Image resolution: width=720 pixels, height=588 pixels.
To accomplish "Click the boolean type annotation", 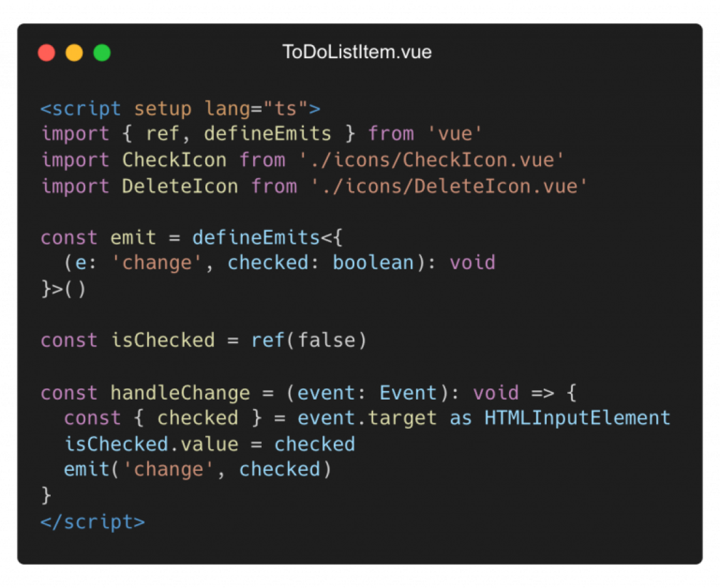I will tap(373, 263).
